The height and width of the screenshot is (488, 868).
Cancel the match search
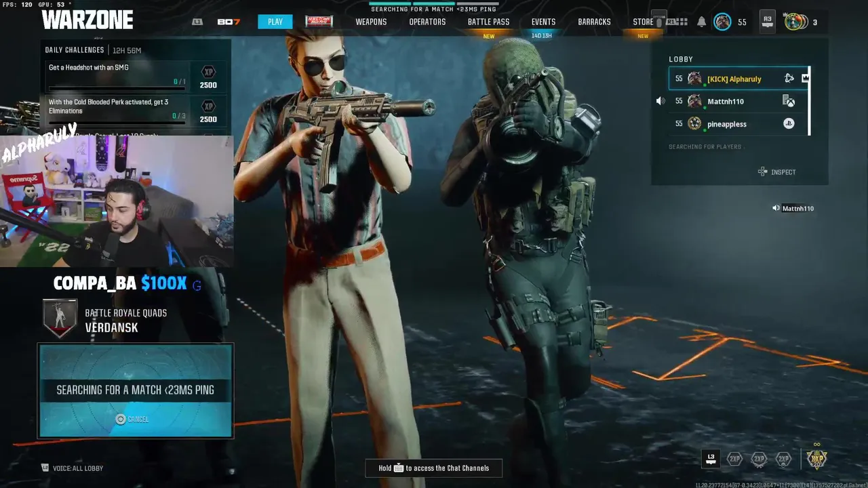click(x=132, y=420)
